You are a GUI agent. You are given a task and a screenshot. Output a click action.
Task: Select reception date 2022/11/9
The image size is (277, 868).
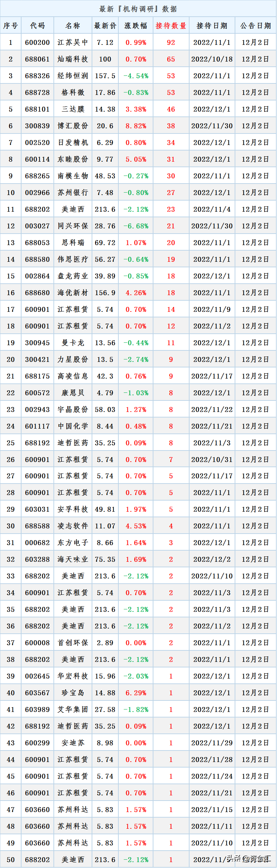point(212,309)
